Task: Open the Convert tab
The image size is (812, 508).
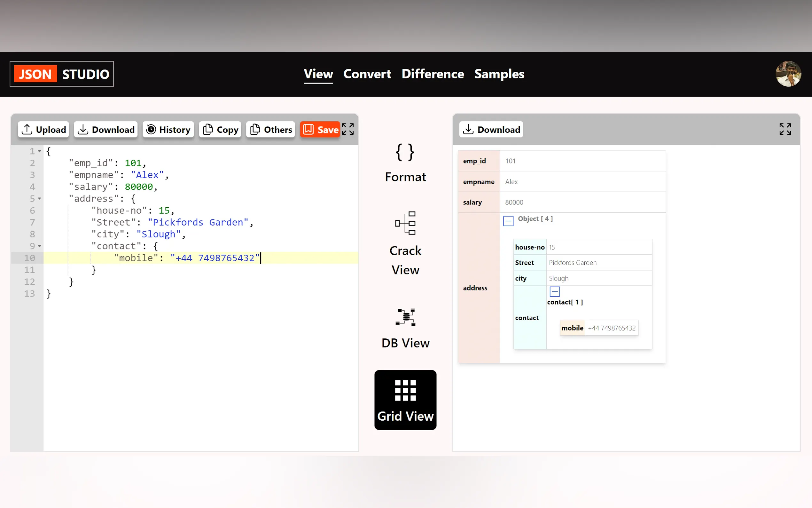Action: click(367, 74)
